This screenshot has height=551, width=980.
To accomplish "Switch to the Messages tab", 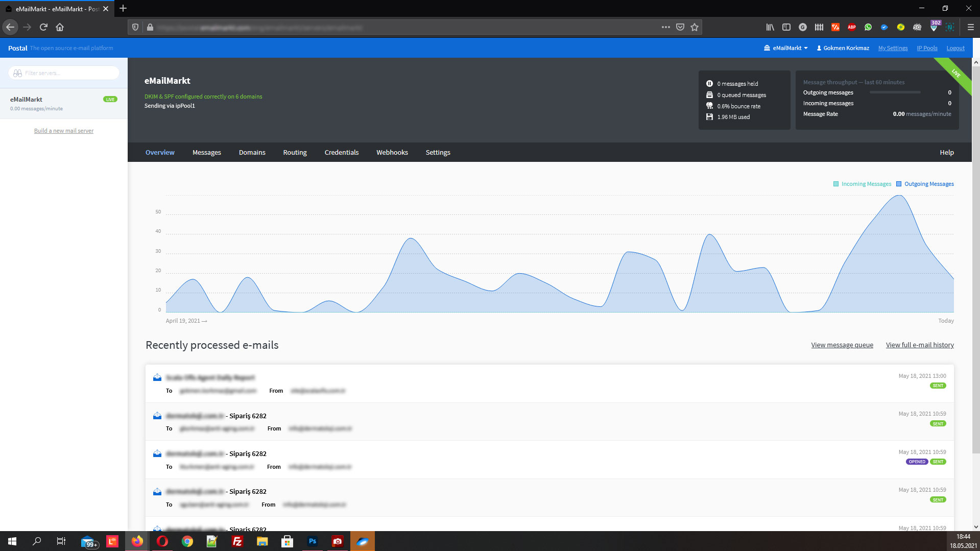I will pos(207,152).
